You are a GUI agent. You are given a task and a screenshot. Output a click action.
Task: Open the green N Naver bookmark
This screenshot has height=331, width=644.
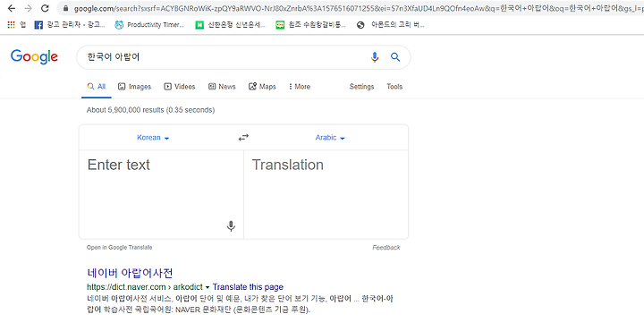point(230,25)
